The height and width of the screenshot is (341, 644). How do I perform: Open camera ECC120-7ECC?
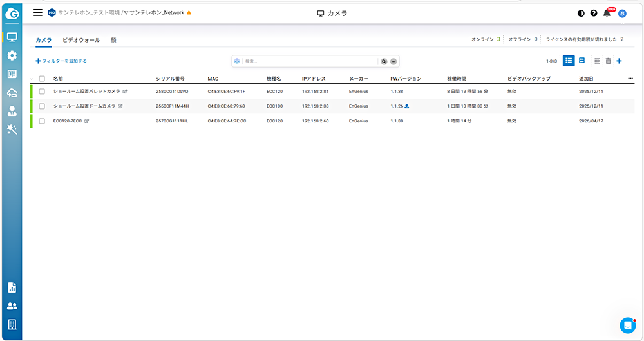tap(68, 121)
